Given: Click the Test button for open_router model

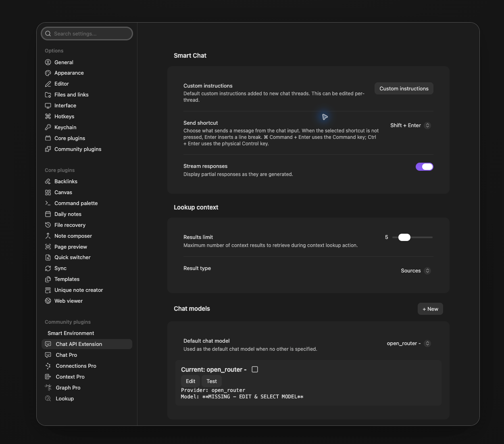Looking at the screenshot, I should coord(212,381).
